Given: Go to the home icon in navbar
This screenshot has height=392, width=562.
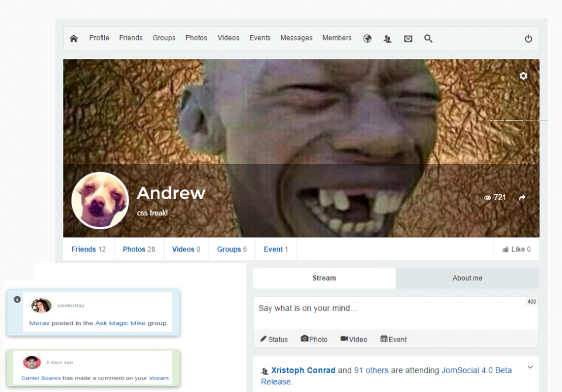Looking at the screenshot, I should 74,39.
